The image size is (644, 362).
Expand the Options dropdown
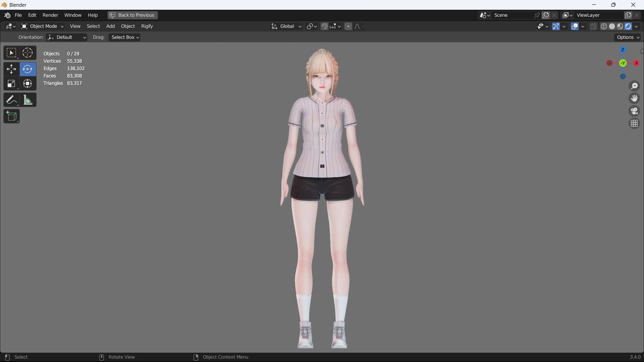[x=628, y=38]
